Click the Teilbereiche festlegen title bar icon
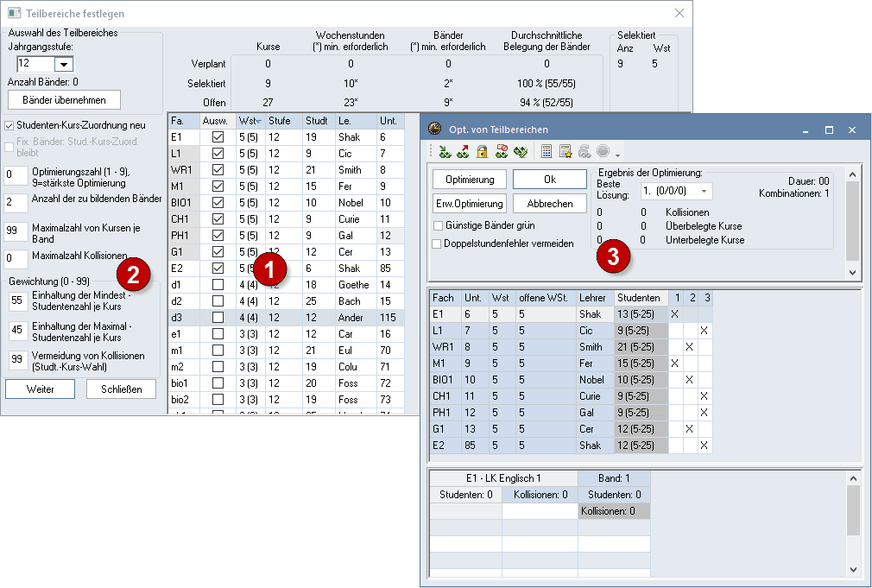 click(14, 13)
